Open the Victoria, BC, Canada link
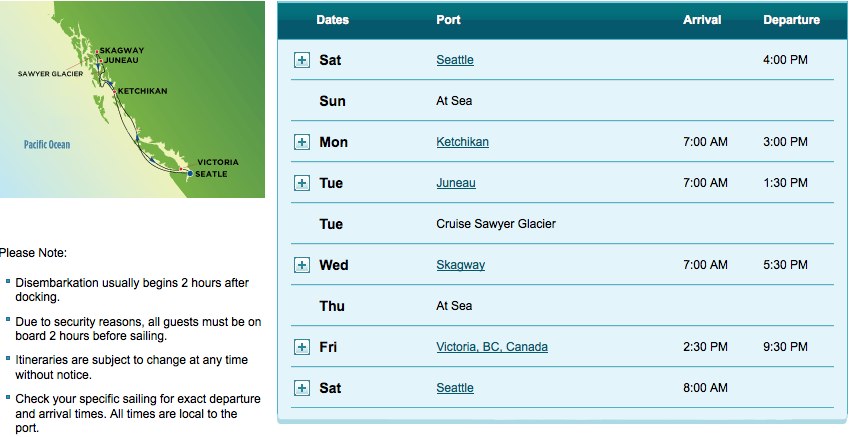The height and width of the screenshot is (437, 850). coord(492,347)
